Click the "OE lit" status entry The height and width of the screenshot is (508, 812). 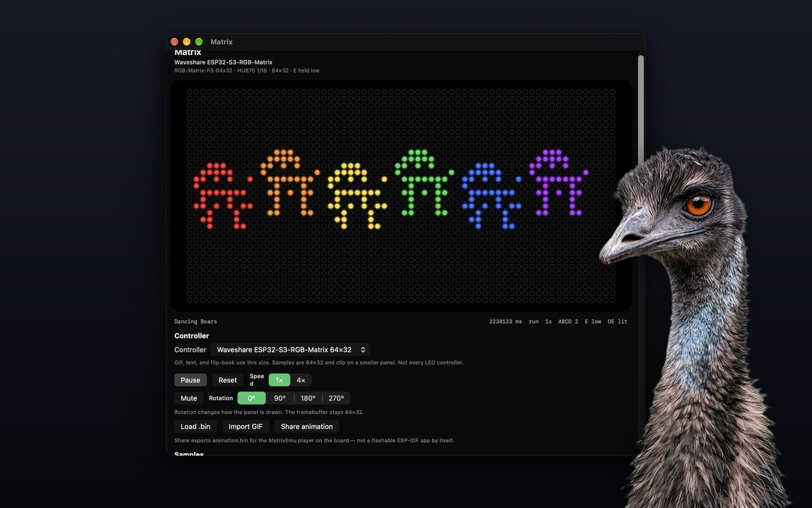click(x=617, y=322)
